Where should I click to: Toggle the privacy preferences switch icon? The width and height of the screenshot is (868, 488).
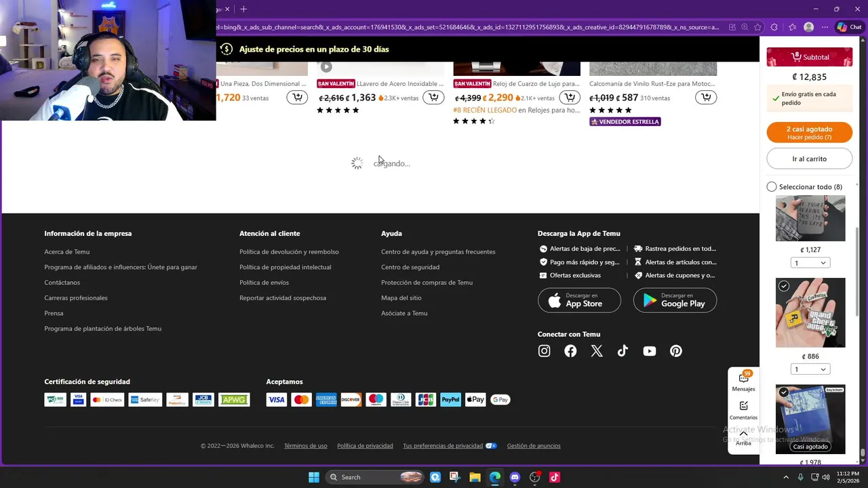pos(491,446)
